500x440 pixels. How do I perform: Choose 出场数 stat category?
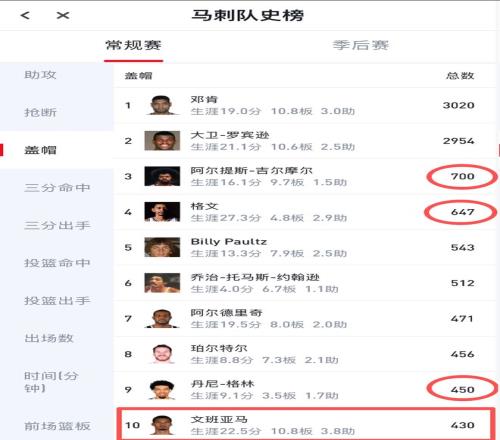[49, 338]
